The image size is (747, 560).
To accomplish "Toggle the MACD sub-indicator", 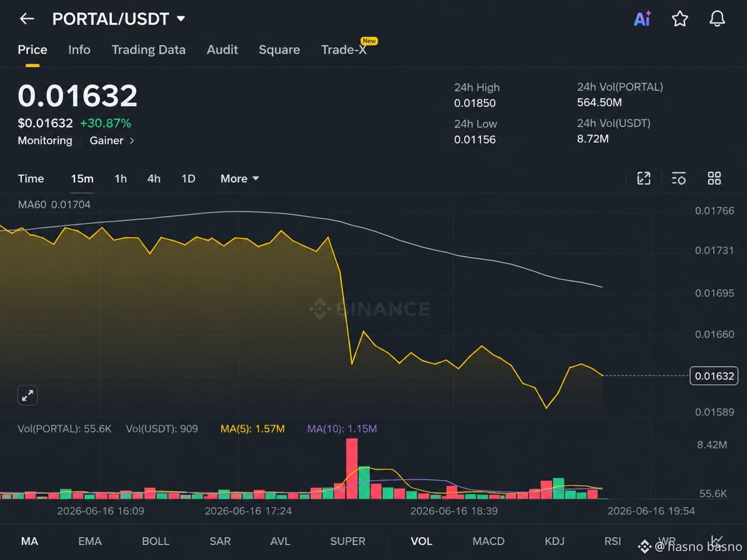I will 489,541.
